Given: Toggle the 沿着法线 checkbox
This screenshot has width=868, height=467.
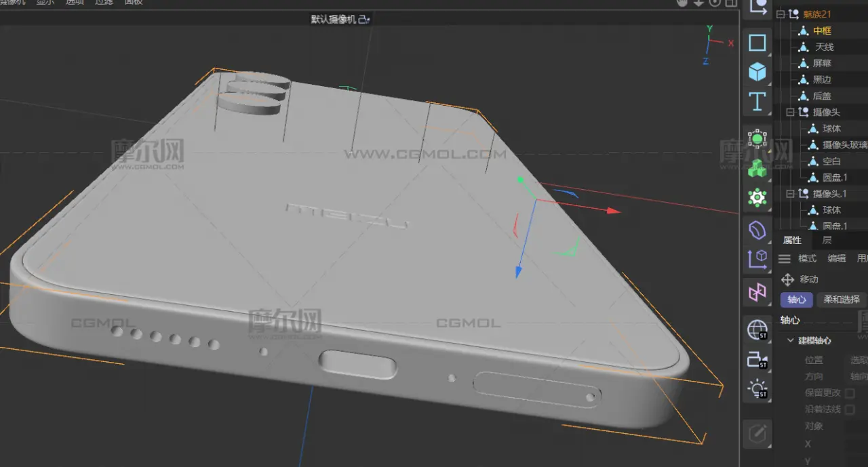Looking at the screenshot, I should point(850,409).
